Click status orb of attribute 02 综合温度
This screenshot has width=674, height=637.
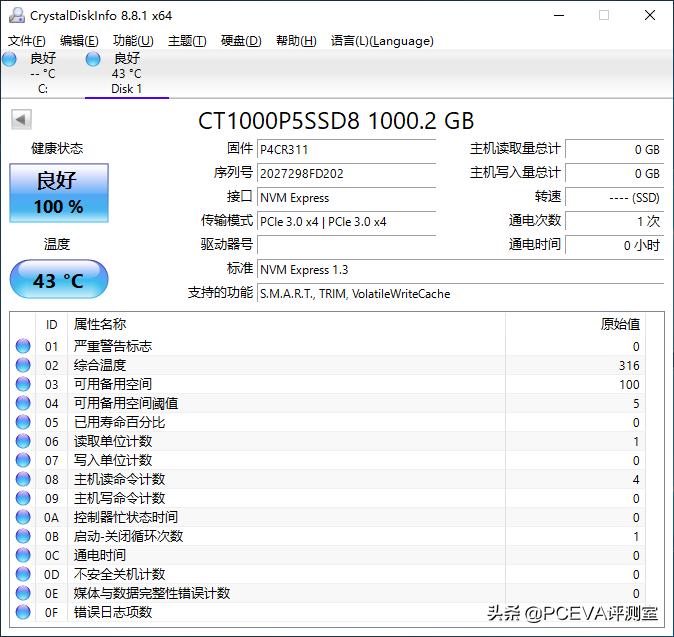[x=23, y=365]
